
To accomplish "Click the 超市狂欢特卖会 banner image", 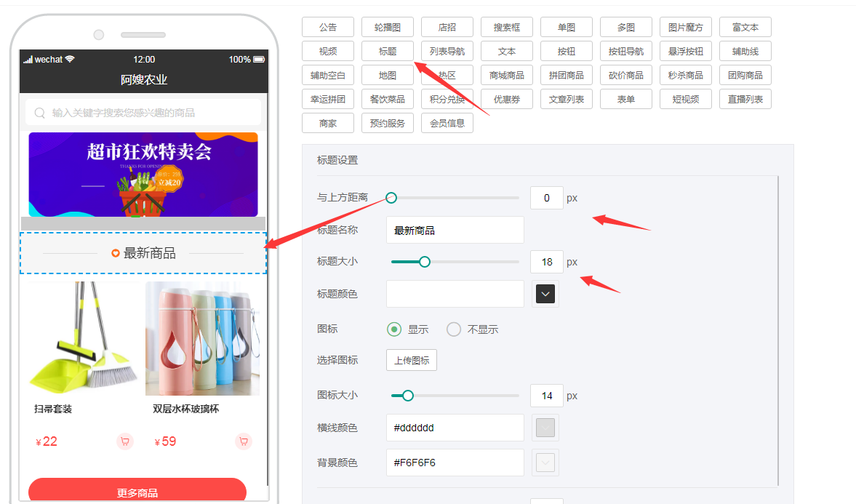I will tap(143, 174).
